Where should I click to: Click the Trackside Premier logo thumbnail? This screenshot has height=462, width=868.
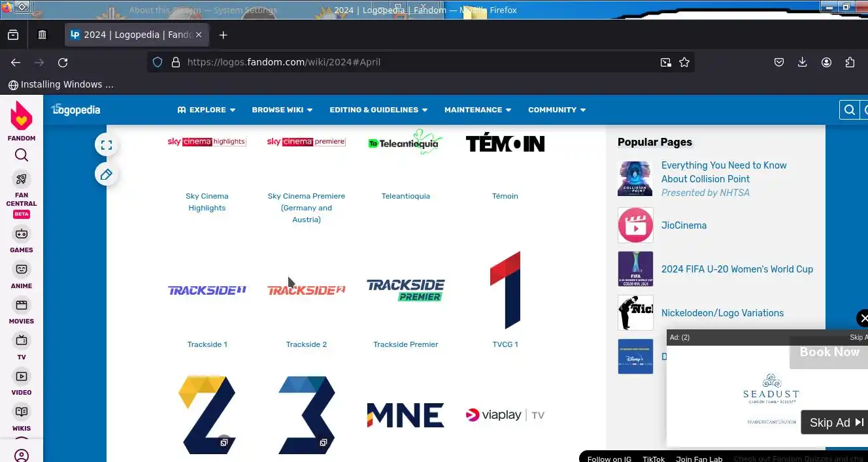(405, 290)
